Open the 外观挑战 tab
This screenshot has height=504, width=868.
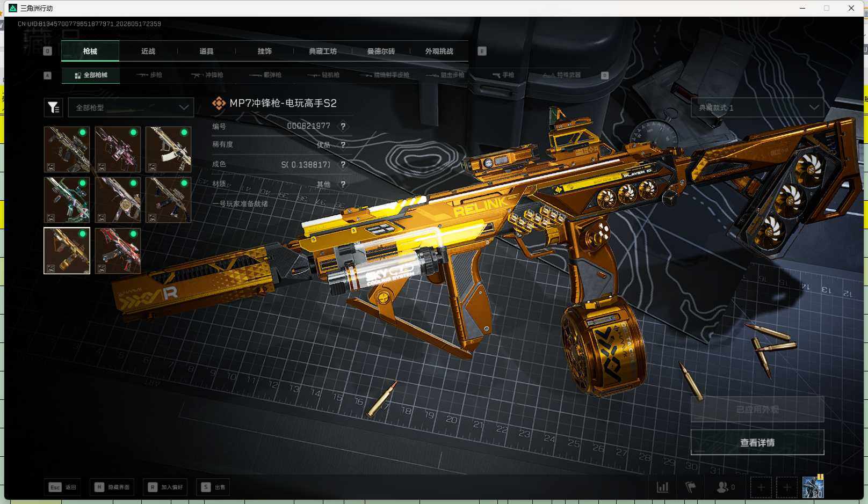439,51
